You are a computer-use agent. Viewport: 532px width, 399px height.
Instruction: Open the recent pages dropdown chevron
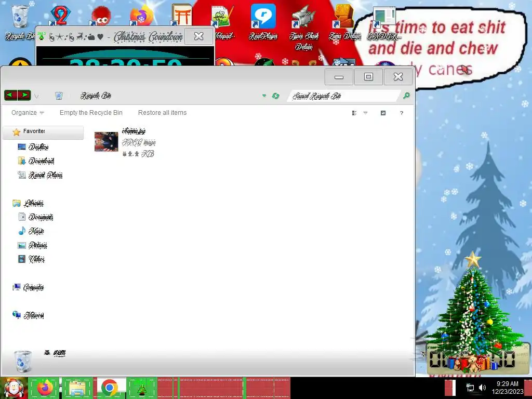[36, 96]
